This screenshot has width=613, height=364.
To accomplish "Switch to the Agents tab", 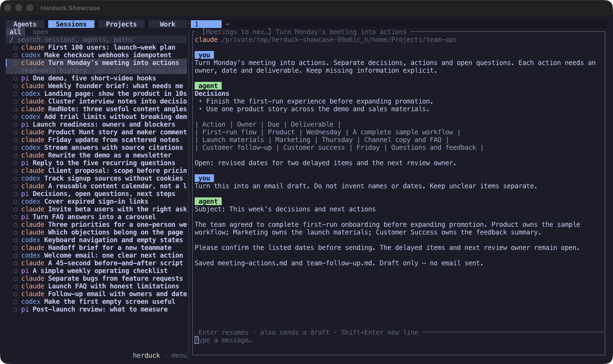I will pyautogui.click(x=25, y=24).
